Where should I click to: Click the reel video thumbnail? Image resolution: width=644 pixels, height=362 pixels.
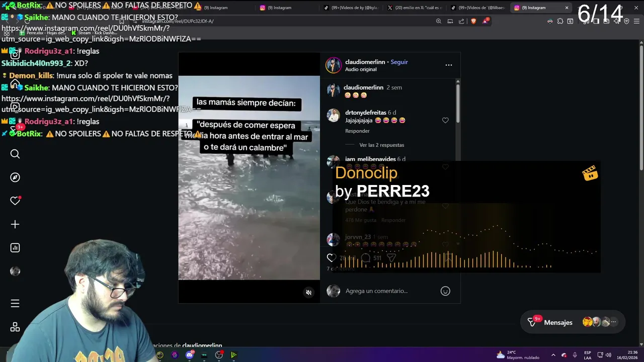[249, 177]
